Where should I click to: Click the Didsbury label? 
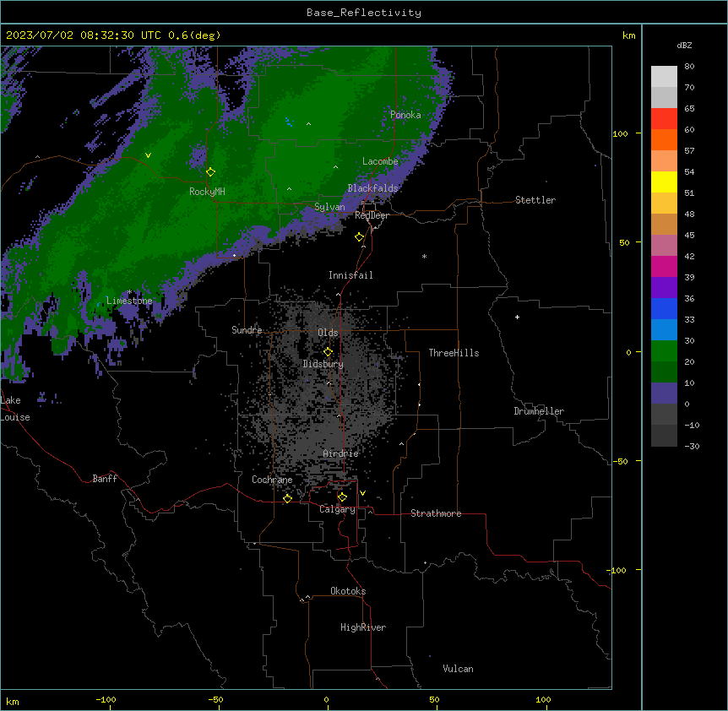(323, 364)
